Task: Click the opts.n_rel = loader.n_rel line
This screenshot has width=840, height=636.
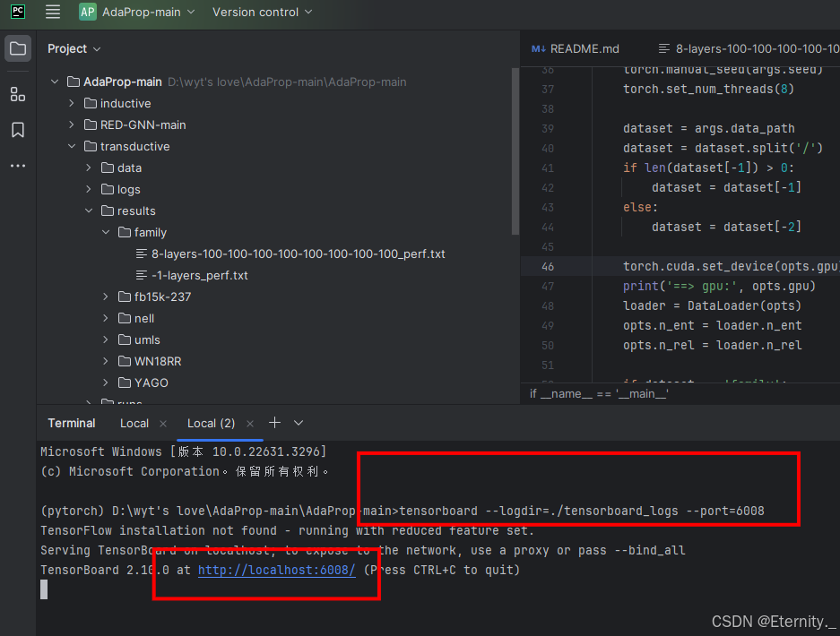Action: [712, 345]
